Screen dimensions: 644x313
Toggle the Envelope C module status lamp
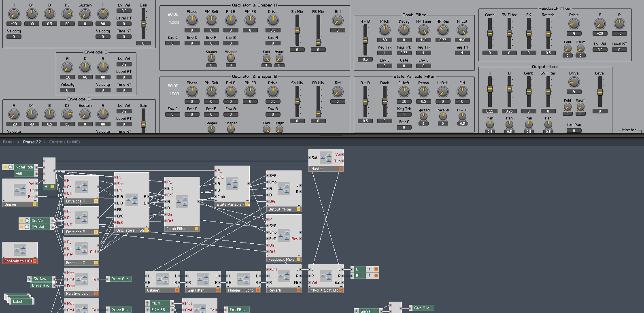96,262
